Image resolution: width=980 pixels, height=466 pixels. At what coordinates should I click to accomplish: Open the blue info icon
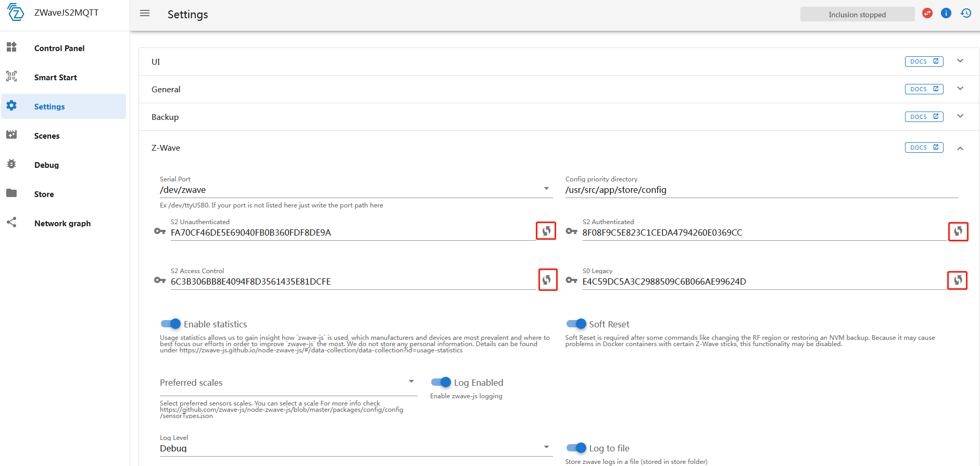[x=946, y=14]
